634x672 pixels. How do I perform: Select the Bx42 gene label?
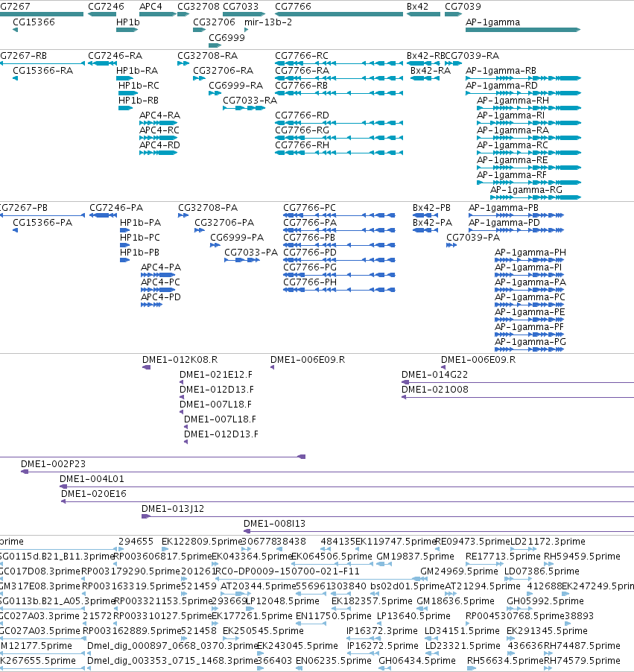pos(417,7)
